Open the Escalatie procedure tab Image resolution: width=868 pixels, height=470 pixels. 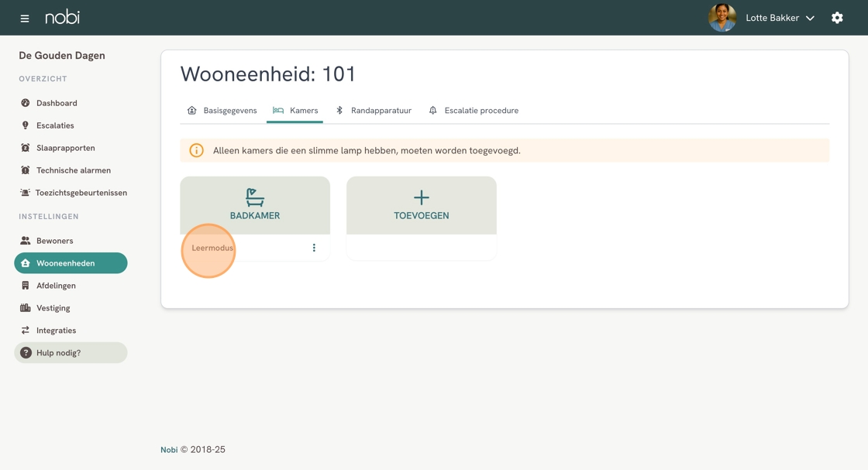474,111
